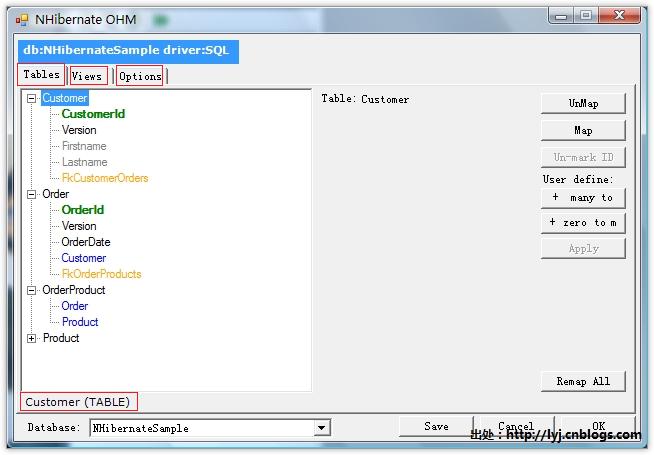This screenshot has height=455, width=654.
Task: Click the 'Customer (TABLE)' status text
Action: point(78,402)
